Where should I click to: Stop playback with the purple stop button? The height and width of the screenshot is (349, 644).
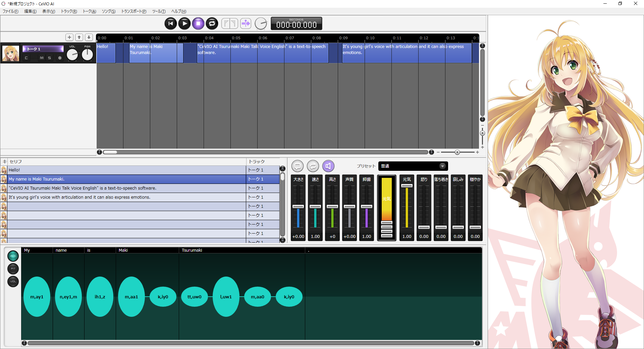coord(198,23)
